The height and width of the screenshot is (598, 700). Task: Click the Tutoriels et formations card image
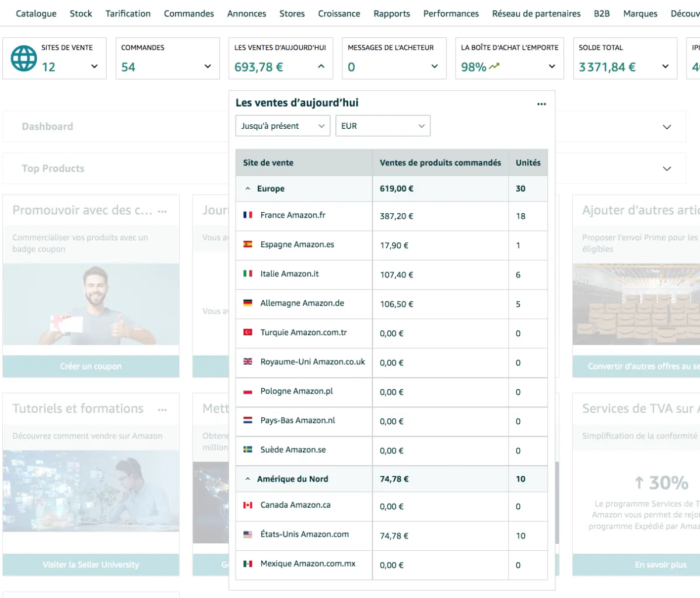pos(91,491)
